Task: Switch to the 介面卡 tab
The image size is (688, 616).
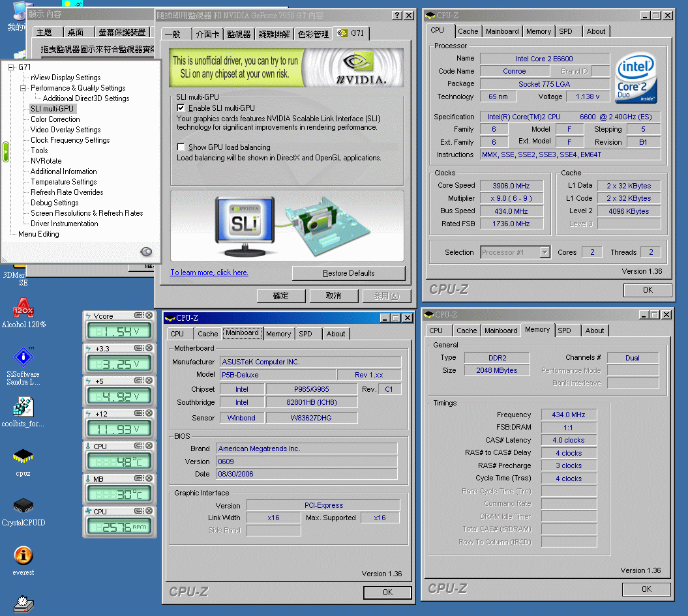Action: click(x=207, y=34)
